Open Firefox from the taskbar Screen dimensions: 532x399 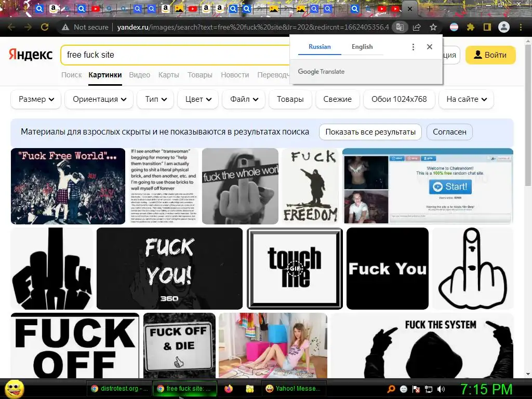pyautogui.click(x=229, y=389)
